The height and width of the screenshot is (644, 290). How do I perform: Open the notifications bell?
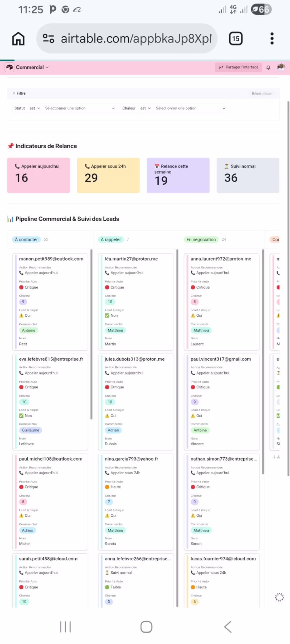[x=268, y=67]
